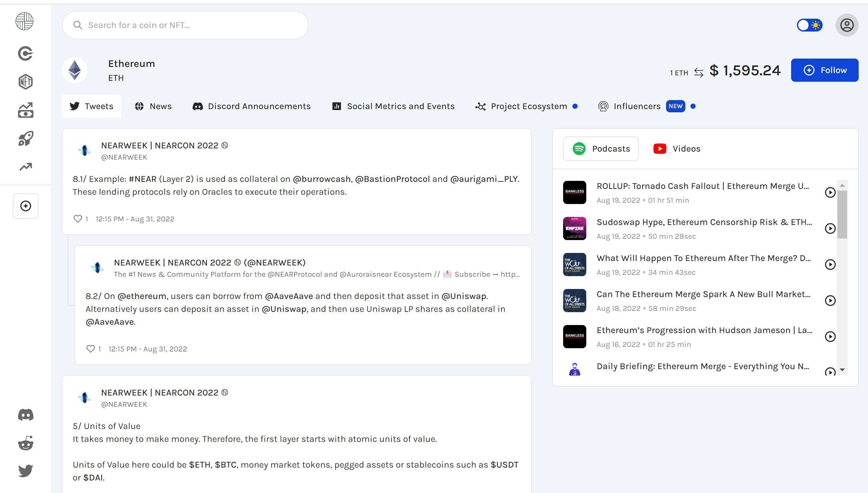Viewport: 868px width, 493px height.
Task: Open the trending arrow sidebar icon
Action: [x=25, y=166]
